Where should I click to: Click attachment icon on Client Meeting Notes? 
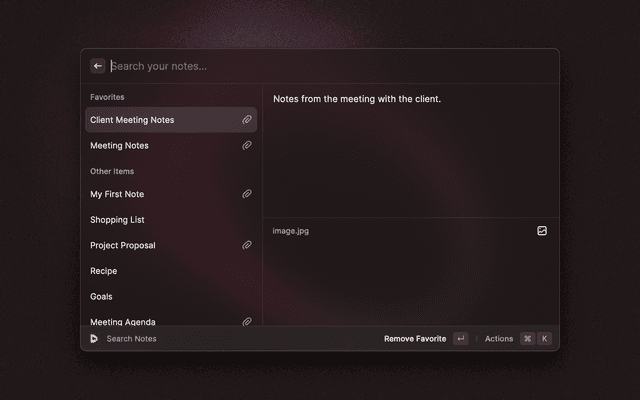coord(246,120)
